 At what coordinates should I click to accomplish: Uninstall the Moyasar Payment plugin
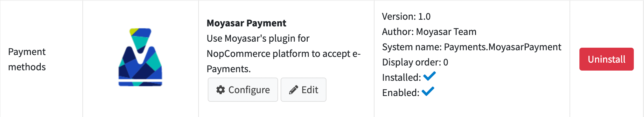pyautogui.click(x=606, y=59)
